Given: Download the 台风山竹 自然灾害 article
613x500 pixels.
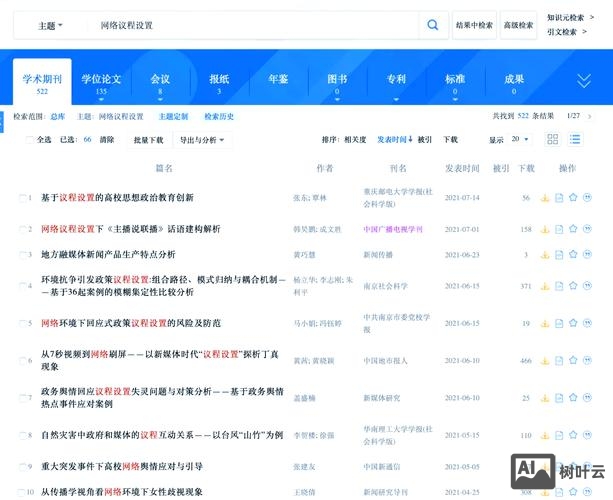Looking at the screenshot, I should point(545,435).
